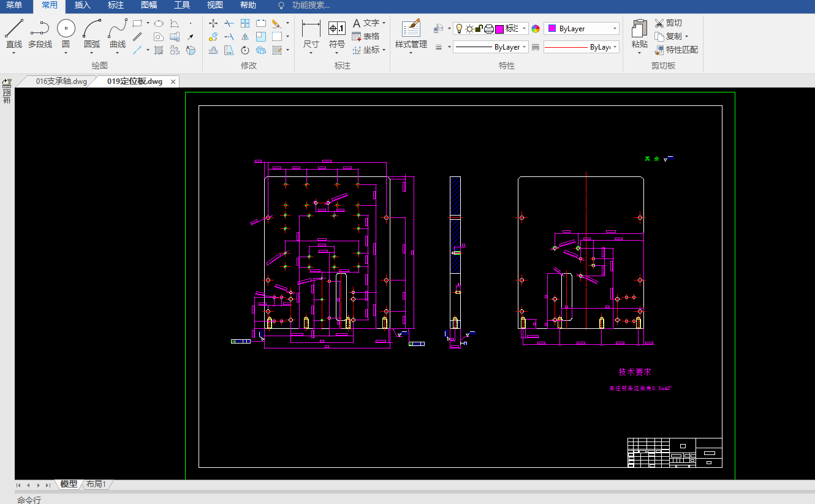815x504 pixels.
Task: Toggle the layer freeze sun icon
Action: [x=469, y=29]
